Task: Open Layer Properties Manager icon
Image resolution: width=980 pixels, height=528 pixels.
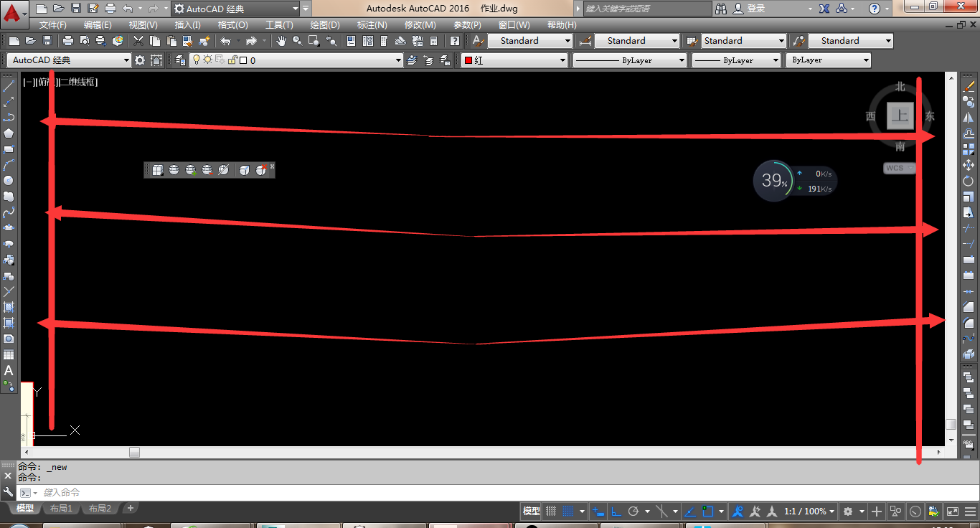Action: coord(180,60)
